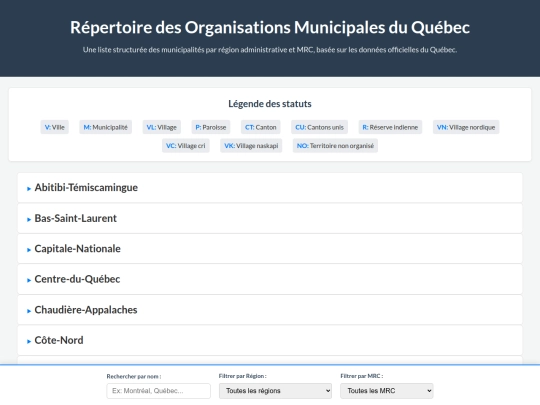Click the Rechercher par nom search field
The height and width of the screenshot is (405, 540).
click(158, 391)
